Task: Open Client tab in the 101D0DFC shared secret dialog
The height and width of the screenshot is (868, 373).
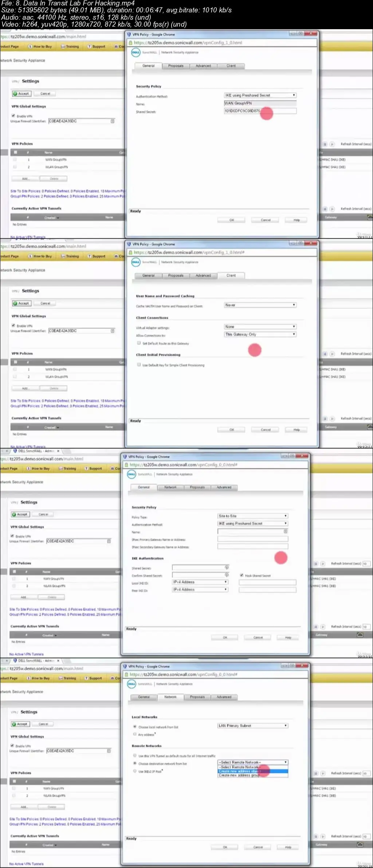Action: pos(231,66)
